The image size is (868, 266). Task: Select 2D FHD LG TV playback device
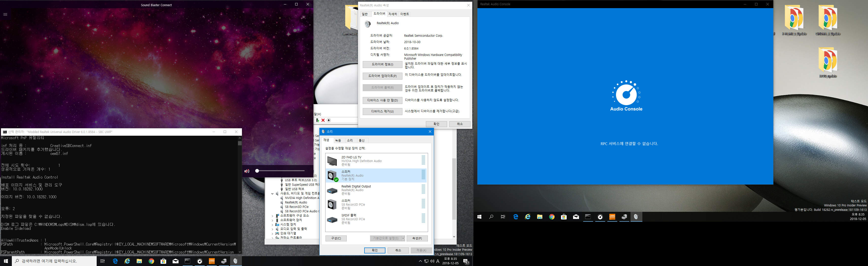[x=376, y=161]
